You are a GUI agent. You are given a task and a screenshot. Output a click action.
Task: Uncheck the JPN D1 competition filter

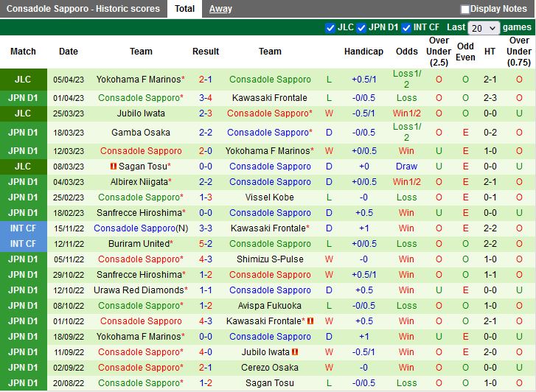point(361,28)
